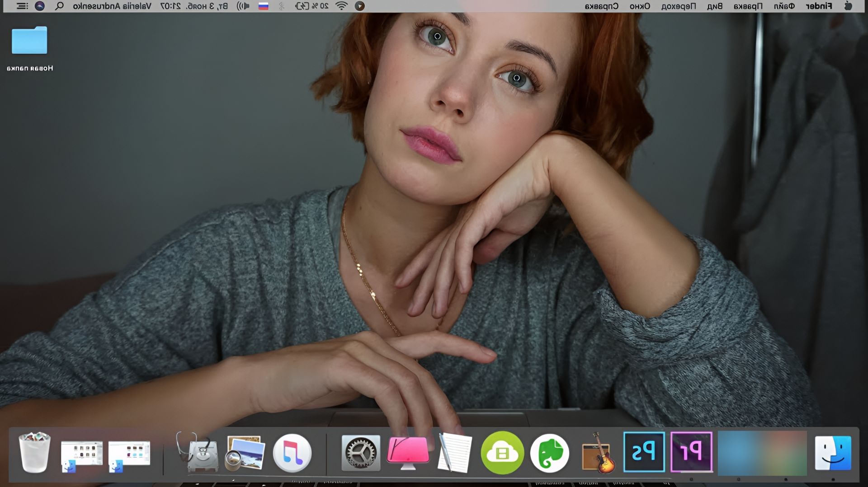Image resolution: width=868 pixels, height=487 pixels.
Task: Activate Siri from the menu bar
Action: pyautogui.click(x=40, y=6)
